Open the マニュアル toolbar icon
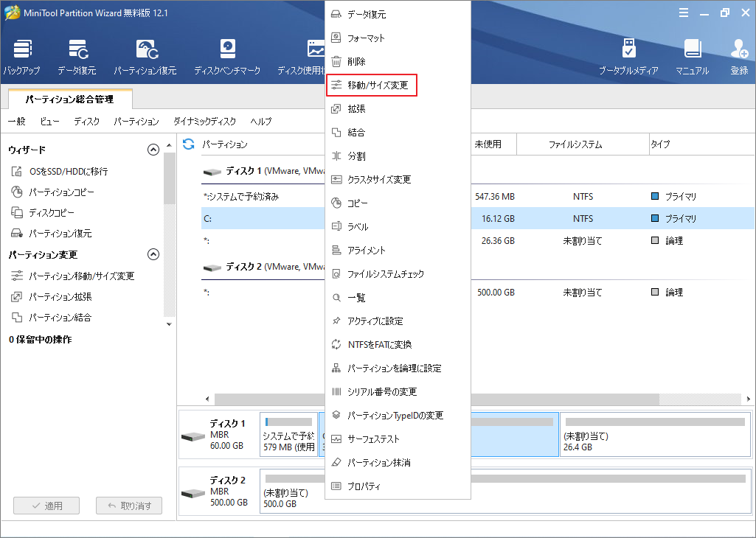The image size is (756, 538). [x=693, y=57]
